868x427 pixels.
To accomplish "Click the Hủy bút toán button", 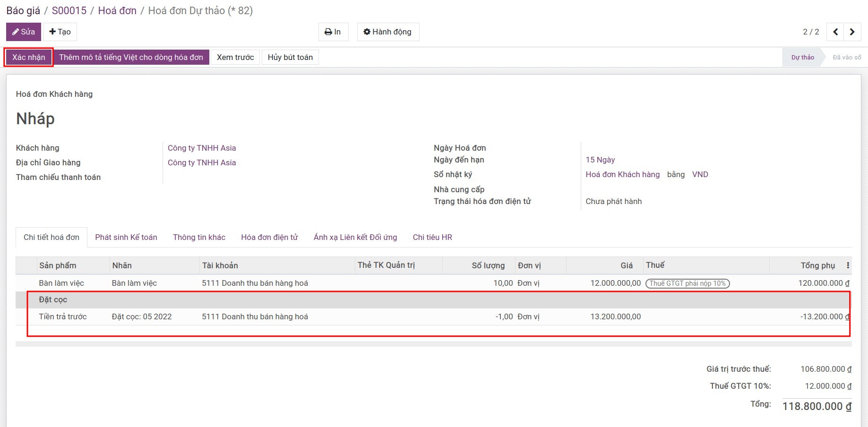I will pyautogui.click(x=290, y=57).
